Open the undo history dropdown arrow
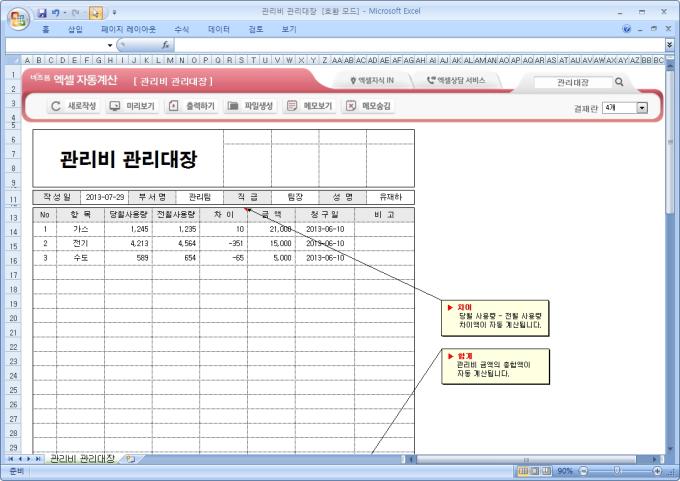680x481 pixels. [65, 13]
